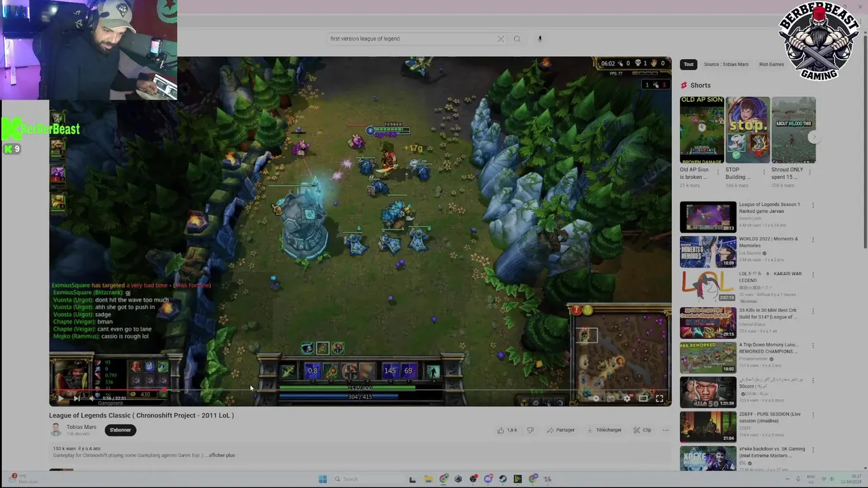Seek on the red video progress bar
Image resolution: width=868 pixels, height=488 pixels.
point(360,390)
